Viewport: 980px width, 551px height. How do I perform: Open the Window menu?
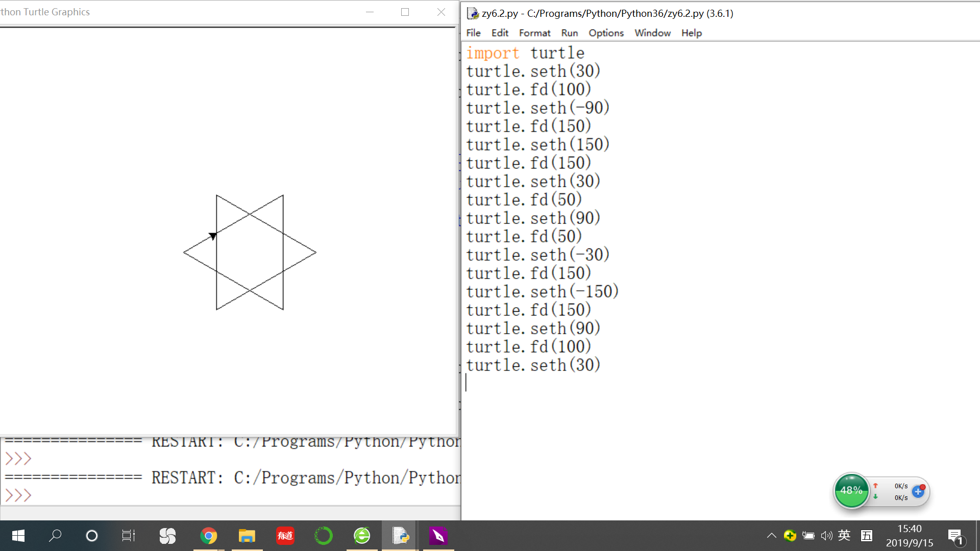652,33
